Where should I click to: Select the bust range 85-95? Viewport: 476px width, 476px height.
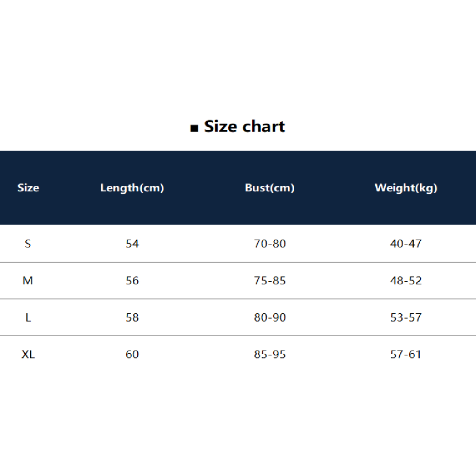click(270, 355)
